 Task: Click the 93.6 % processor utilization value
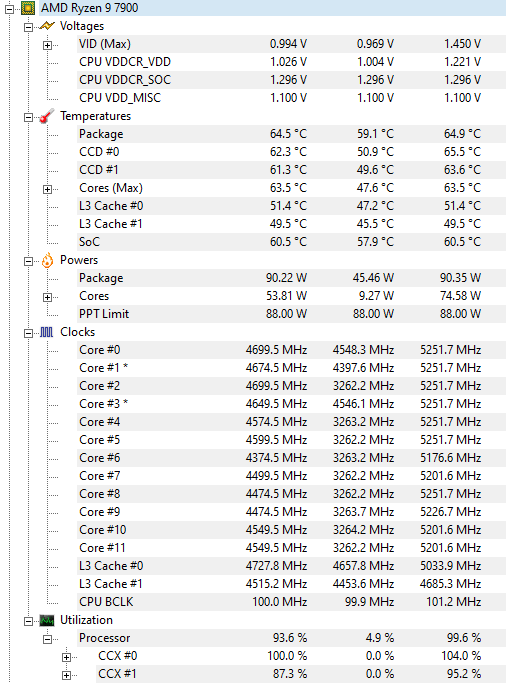[290, 638]
